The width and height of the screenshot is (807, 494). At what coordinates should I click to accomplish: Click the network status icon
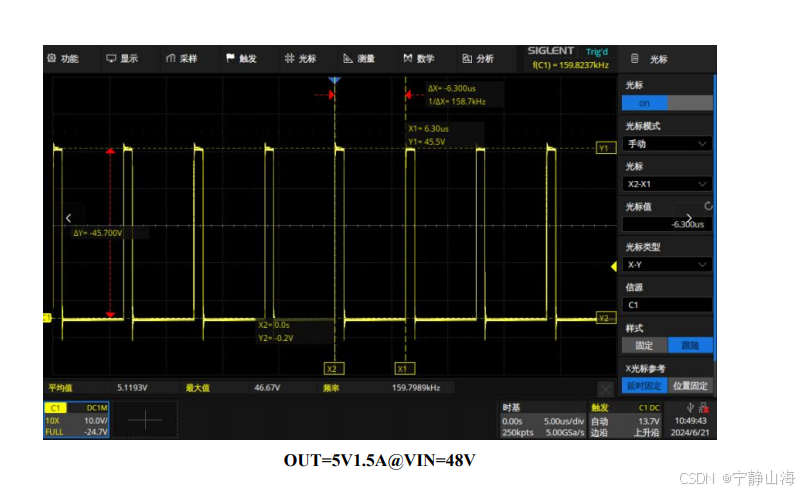point(704,408)
